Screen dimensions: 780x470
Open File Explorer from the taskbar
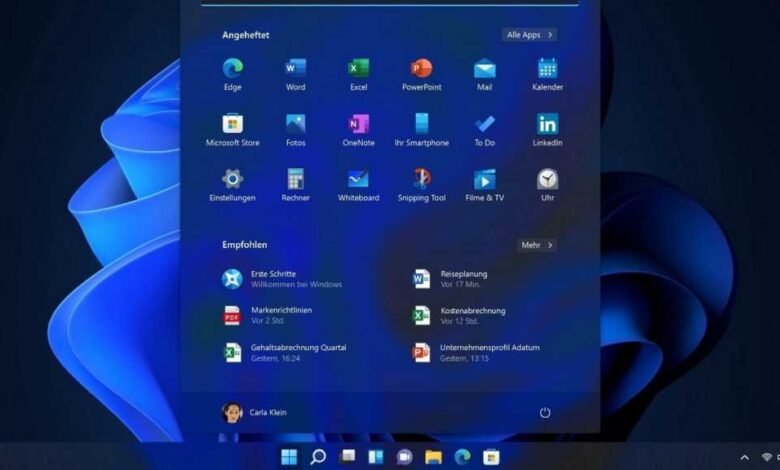pos(433,457)
